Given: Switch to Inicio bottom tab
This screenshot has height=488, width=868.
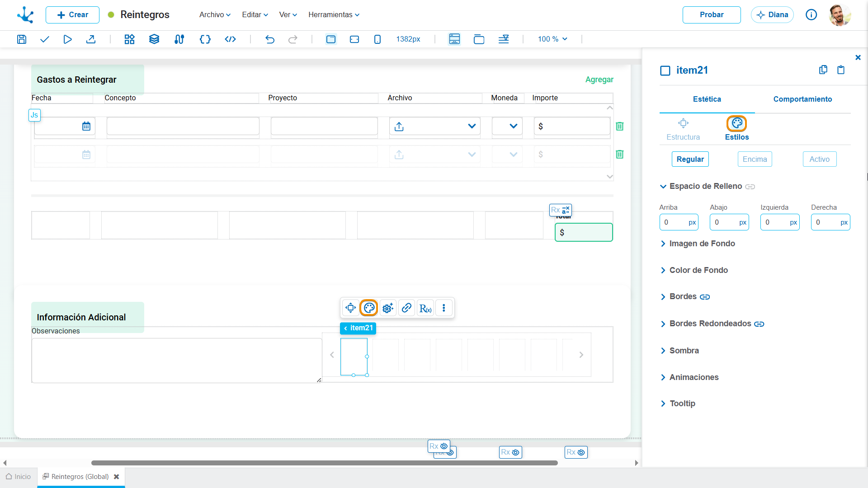Looking at the screenshot, I should (19, 477).
